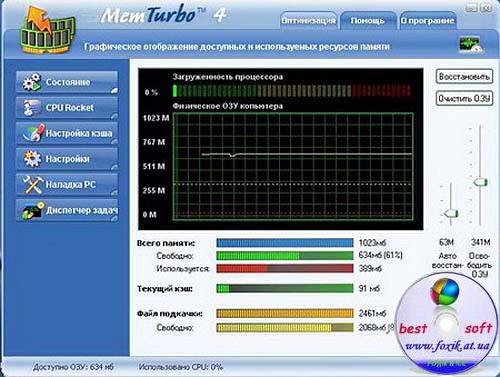Click the orange gear icon for Настройки
Screen dimensions: 500x377
click(32, 158)
